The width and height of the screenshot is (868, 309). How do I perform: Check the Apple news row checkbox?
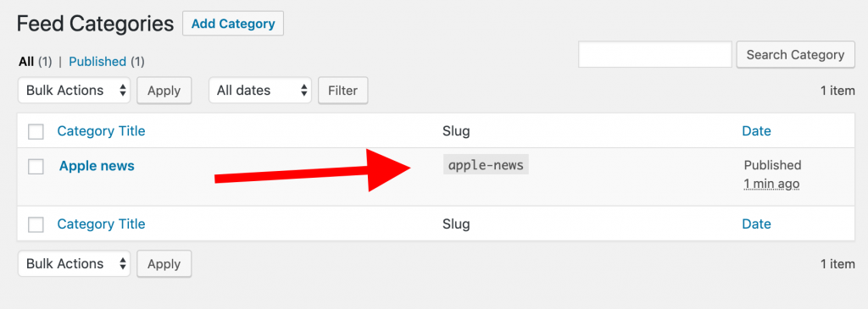tap(36, 166)
